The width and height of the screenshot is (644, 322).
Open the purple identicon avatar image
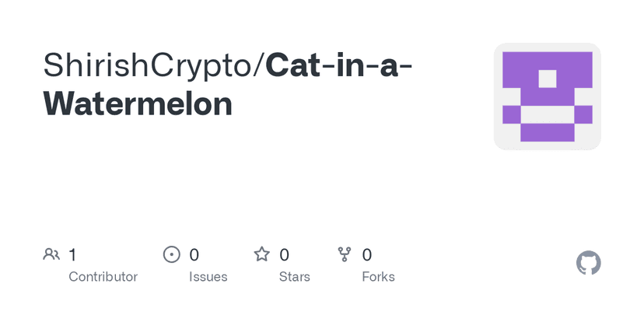point(548,96)
